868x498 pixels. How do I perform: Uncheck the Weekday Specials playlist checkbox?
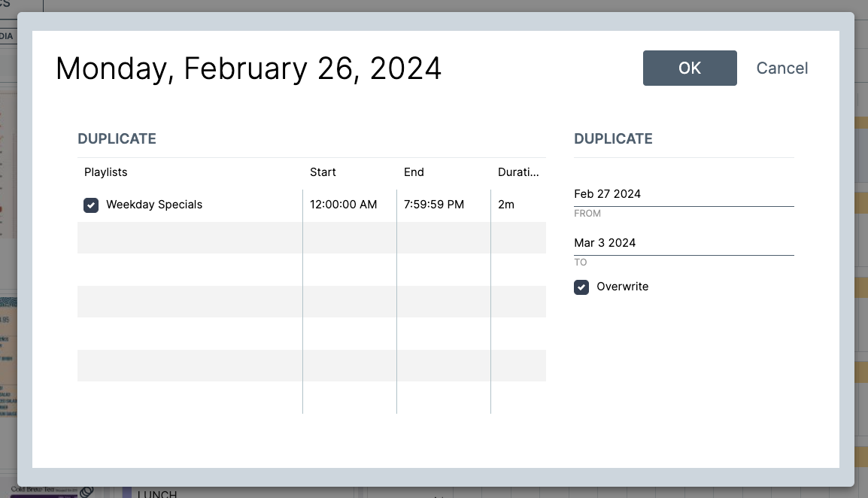91,205
